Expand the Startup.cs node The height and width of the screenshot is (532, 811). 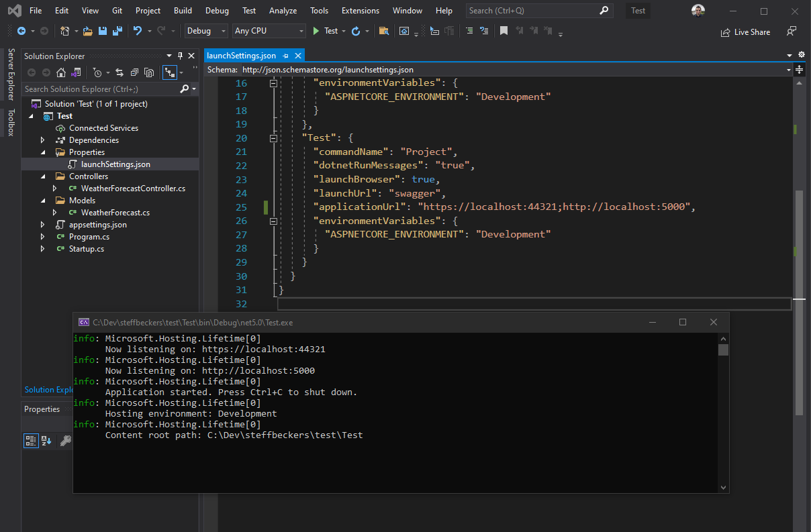42,249
